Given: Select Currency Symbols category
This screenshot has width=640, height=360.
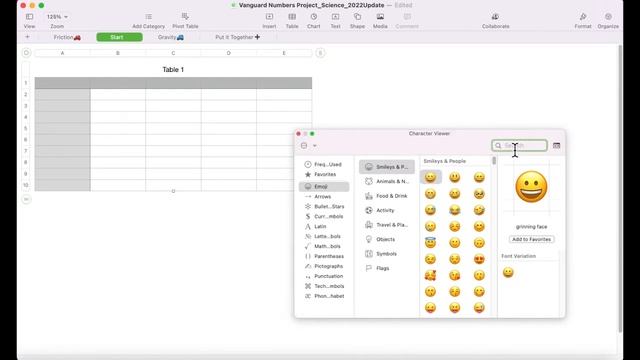Looking at the screenshot, I should [324, 216].
